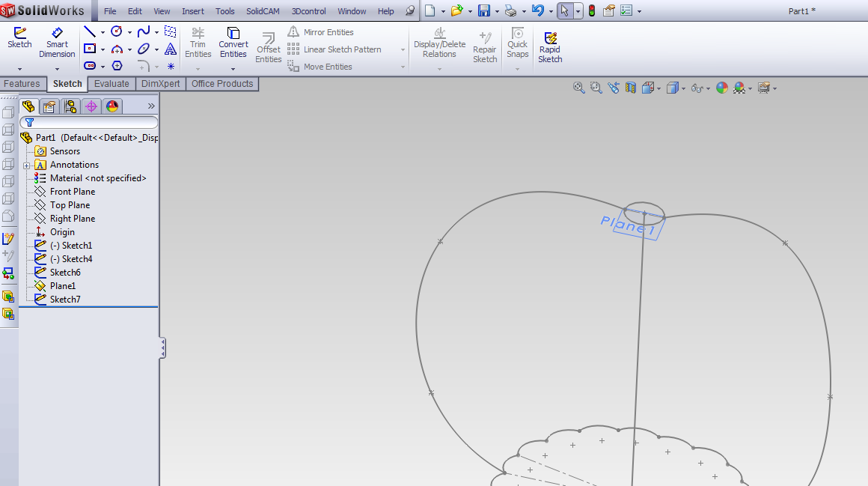This screenshot has height=486, width=868.
Task: Click Convert Entities
Action: pyautogui.click(x=233, y=42)
